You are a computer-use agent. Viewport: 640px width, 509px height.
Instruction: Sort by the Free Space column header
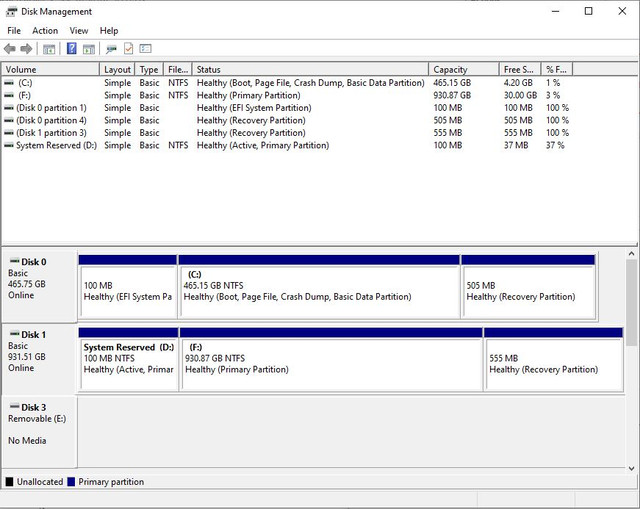click(x=520, y=69)
